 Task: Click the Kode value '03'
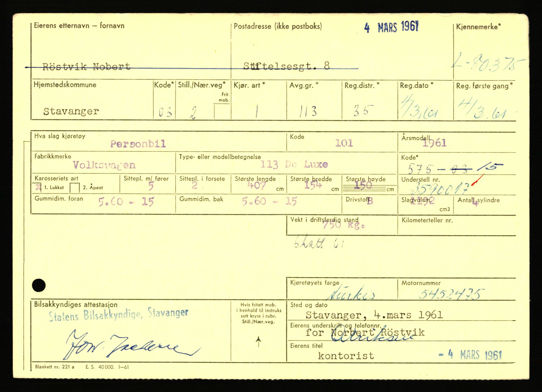coord(165,112)
